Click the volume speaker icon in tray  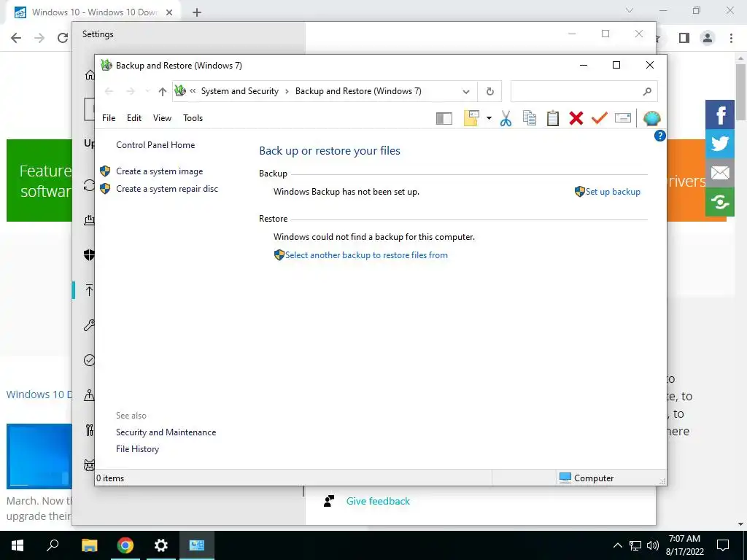(x=653, y=545)
